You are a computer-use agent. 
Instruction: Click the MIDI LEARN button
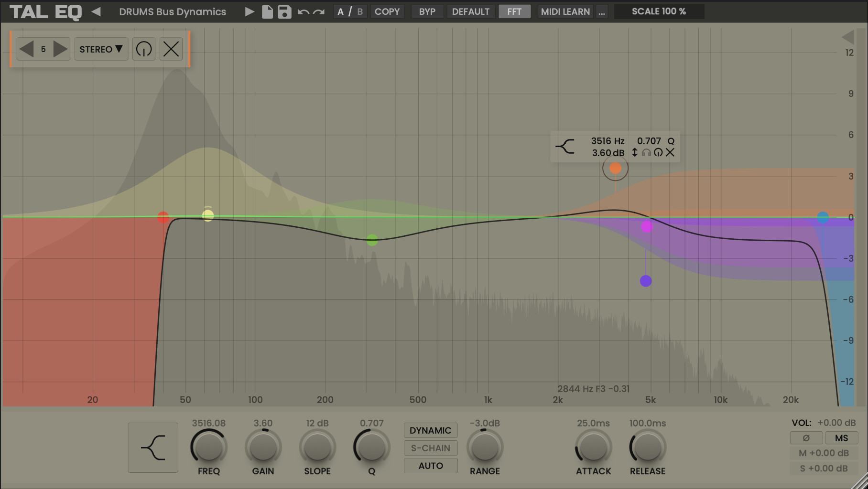point(565,11)
